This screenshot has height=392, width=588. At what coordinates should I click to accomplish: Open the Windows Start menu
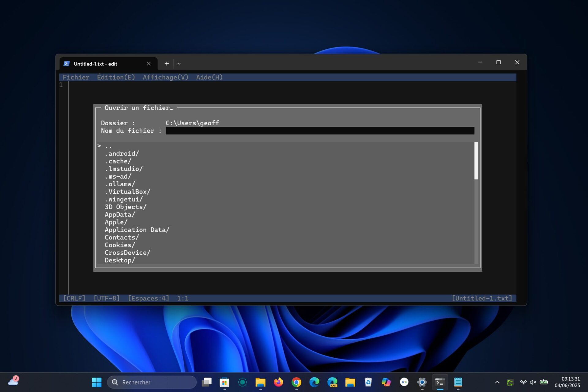tap(96, 382)
